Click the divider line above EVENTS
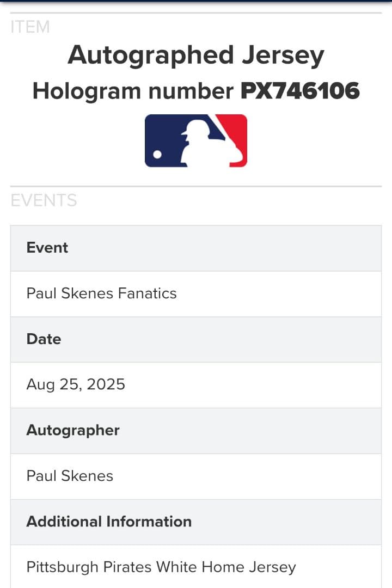Screen dimensions: 392x588 (x=196, y=186)
